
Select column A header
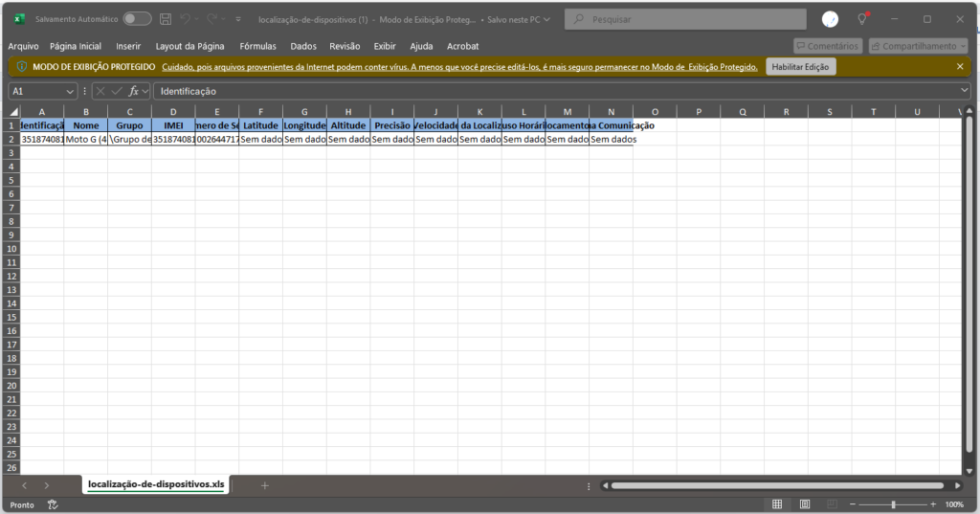point(42,112)
